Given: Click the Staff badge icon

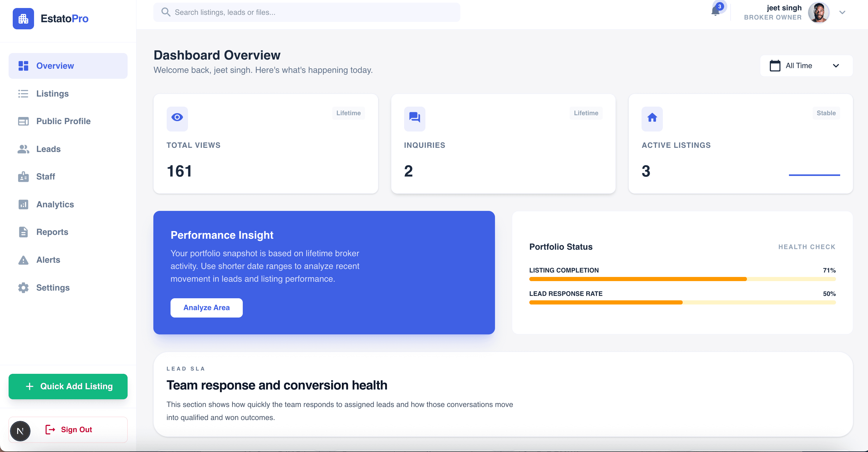Looking at the screenshot, I should pyautogui.click(x=23, y=176).
